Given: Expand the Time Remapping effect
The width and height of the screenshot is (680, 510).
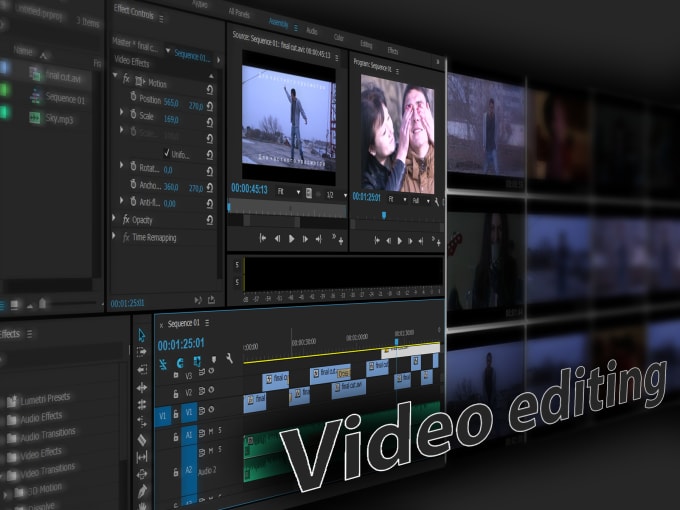Looking at the screenshot, I should coord(114,235).
